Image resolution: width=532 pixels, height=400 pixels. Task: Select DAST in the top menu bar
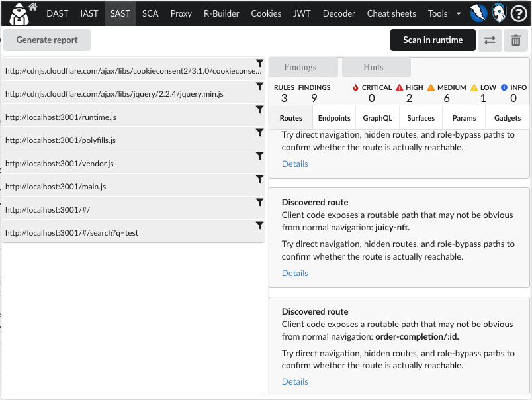57,13
